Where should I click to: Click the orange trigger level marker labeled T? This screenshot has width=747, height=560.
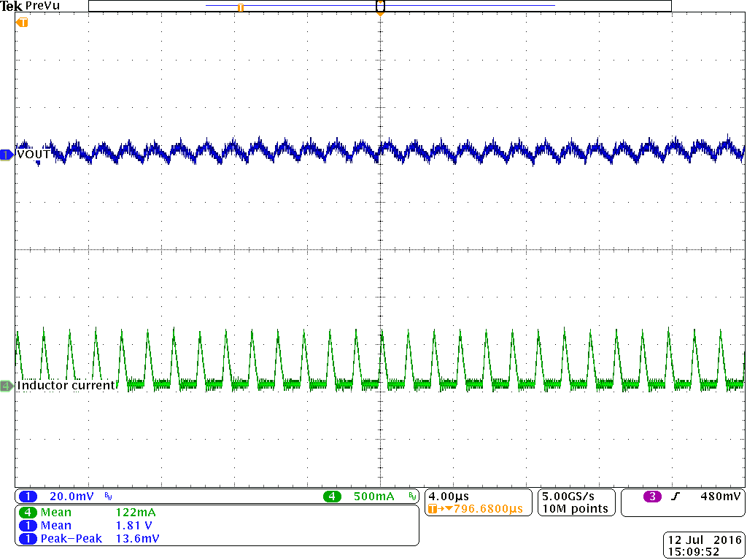(20, 23)
